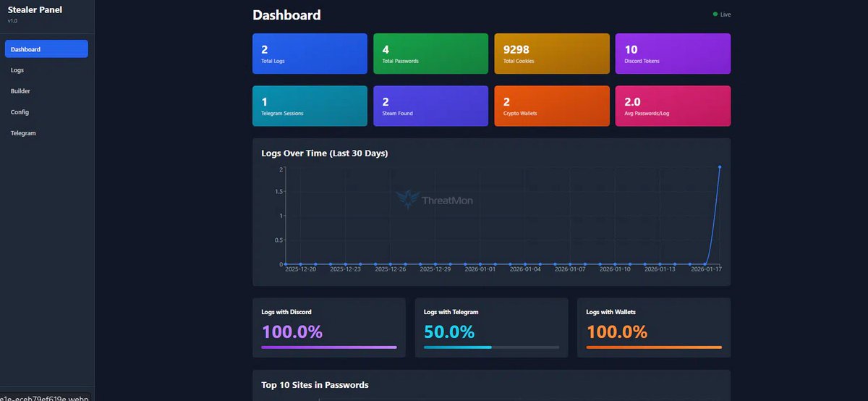
Task: Click the Dashboard page heading
Action: (286, 14)
